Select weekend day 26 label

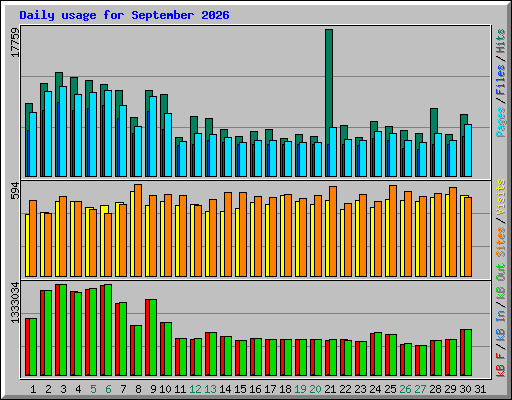point(405,389)
